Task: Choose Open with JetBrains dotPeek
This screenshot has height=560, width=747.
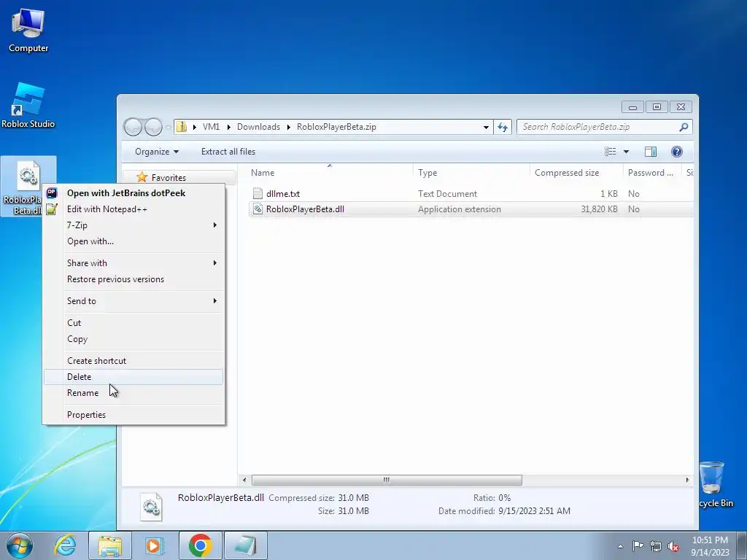Action: click(x=133, y=192)
